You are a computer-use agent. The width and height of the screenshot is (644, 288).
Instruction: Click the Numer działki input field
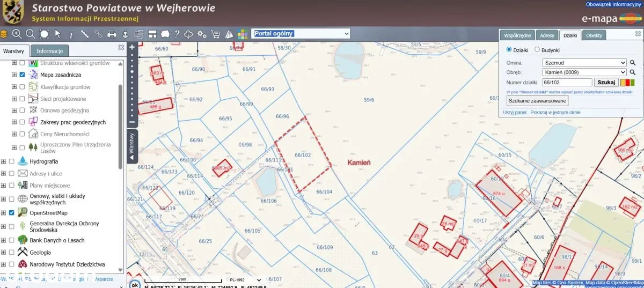(x=567, y=83)
